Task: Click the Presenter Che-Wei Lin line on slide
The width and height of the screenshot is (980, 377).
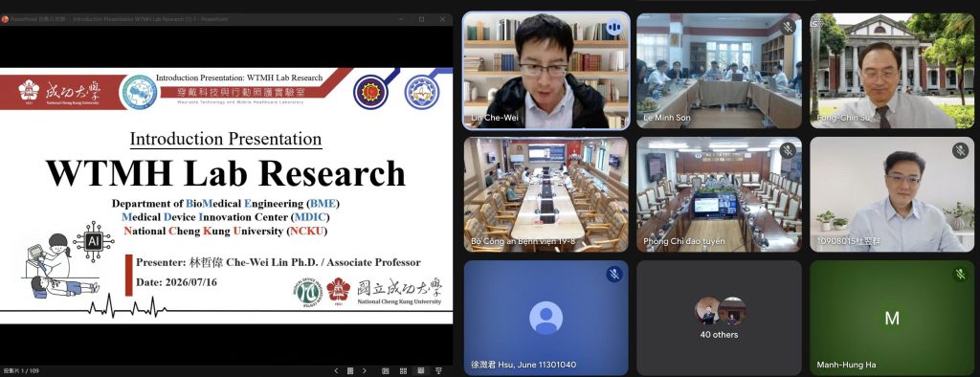Action: click(278, 262)
